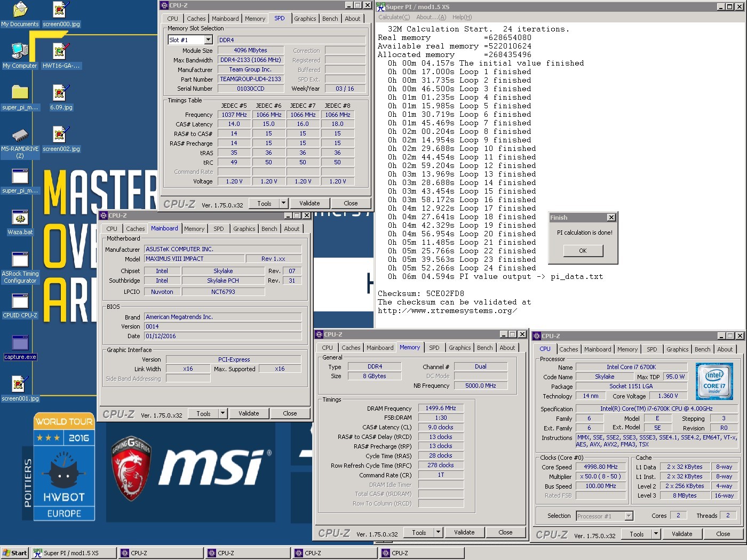Viewport: 747px width, 560px height.
Task: Click CPU-Z Mainboard window title icon
Action: (x=104, y=215)
